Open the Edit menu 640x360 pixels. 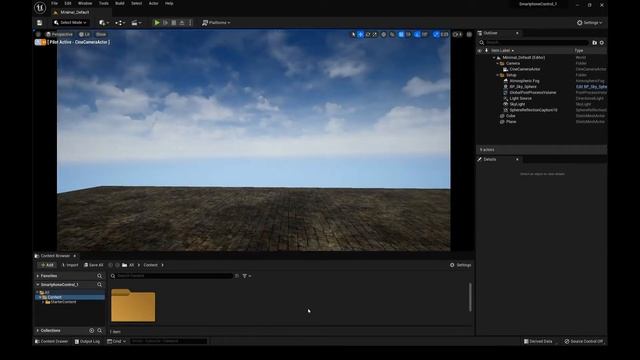(68, 3)
